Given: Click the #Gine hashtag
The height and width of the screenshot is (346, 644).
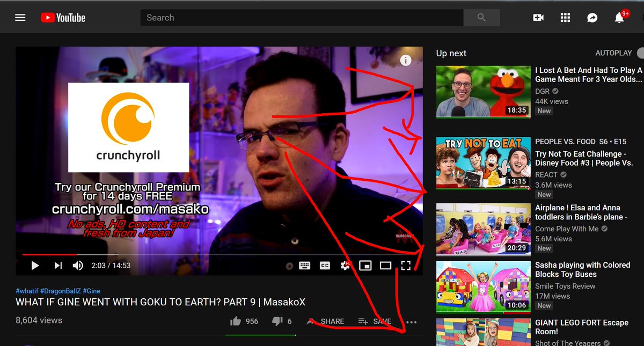Looking at the screenshot, I should point(92,290).
